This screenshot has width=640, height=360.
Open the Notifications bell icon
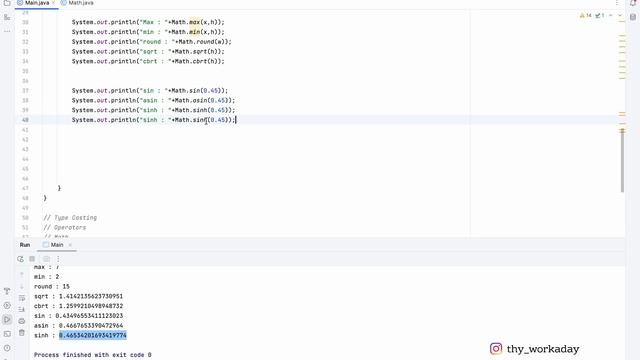[x=633, y=3]
